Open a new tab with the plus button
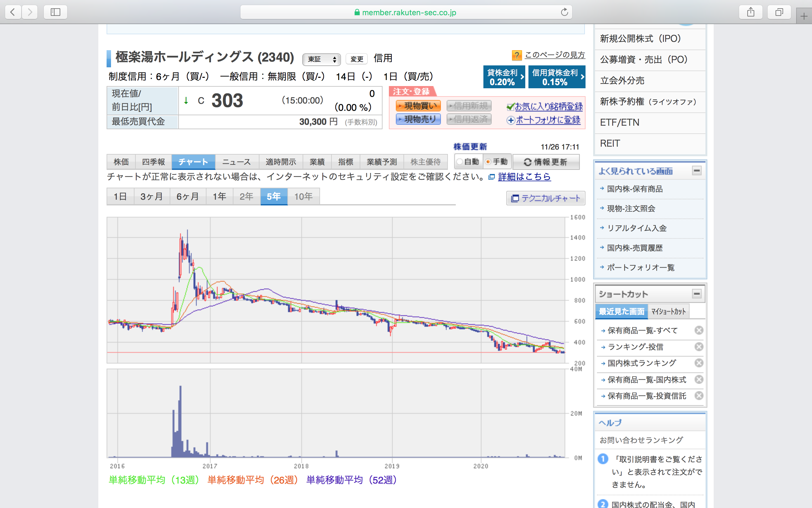Image resolution: width=812 pixels, height=508 pixels. [804, 16]
